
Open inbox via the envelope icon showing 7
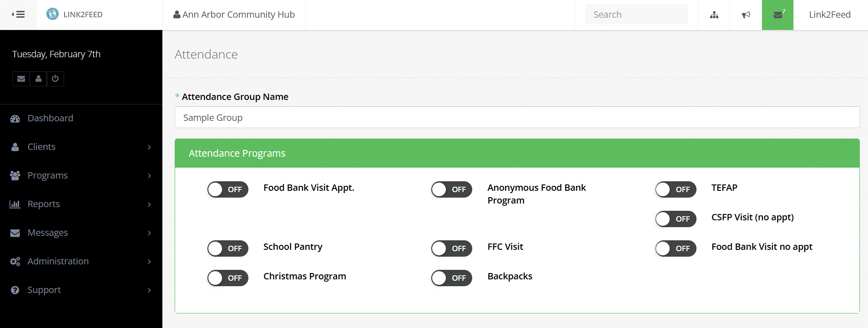(x=777, y=15)
